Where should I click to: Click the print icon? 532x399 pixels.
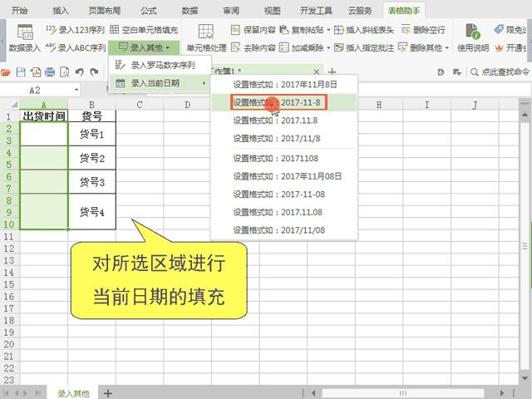pos(50,72)
